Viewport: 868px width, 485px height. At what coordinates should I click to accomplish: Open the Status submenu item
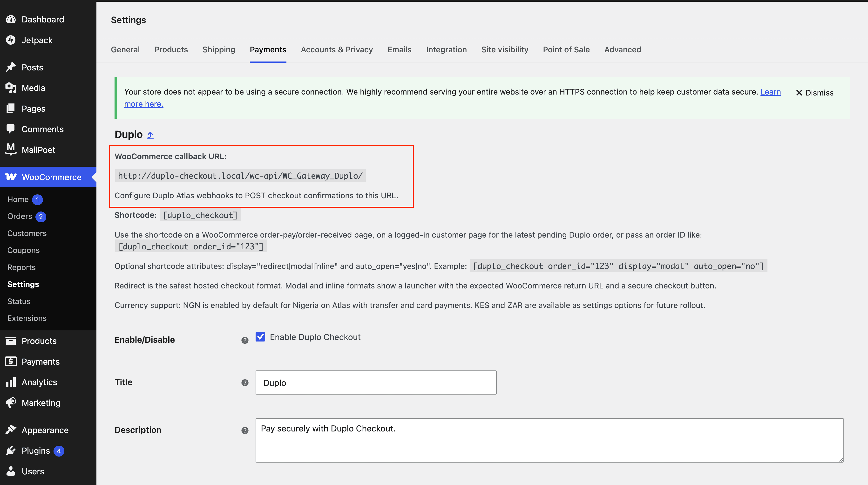pyautogui.click(x=19, y=301)
